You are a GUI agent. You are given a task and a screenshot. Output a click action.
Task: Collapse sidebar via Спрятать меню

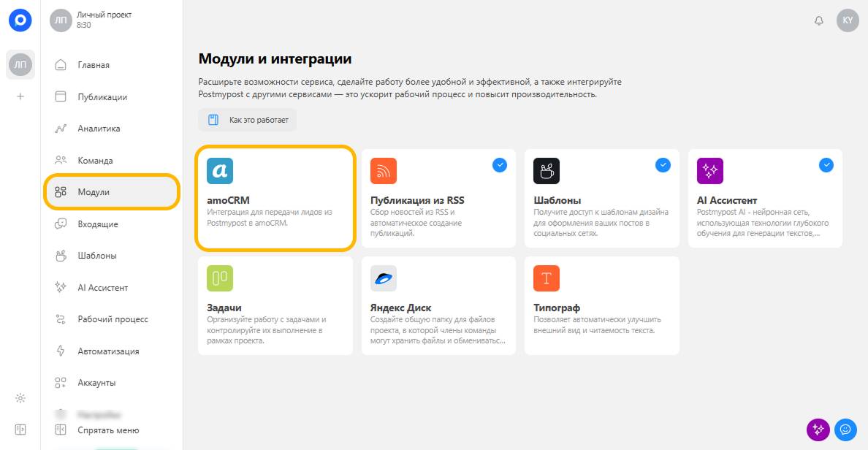coord(97,430)
